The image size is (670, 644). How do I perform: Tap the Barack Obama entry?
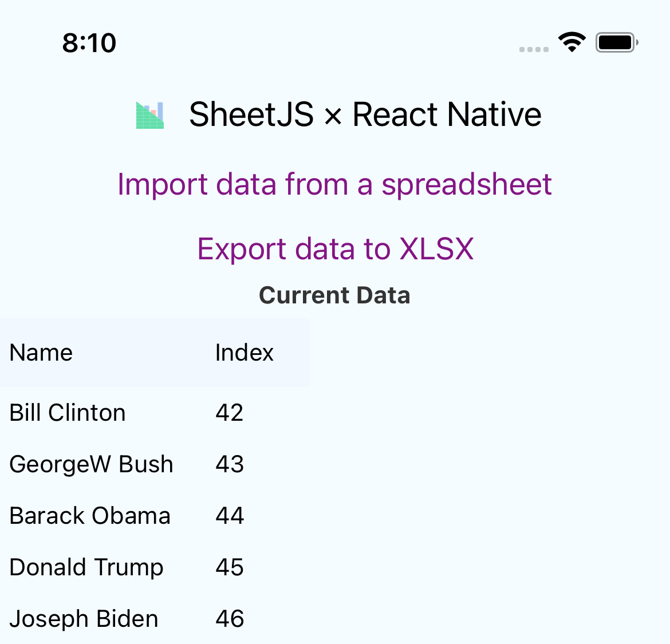coord(89,515)
